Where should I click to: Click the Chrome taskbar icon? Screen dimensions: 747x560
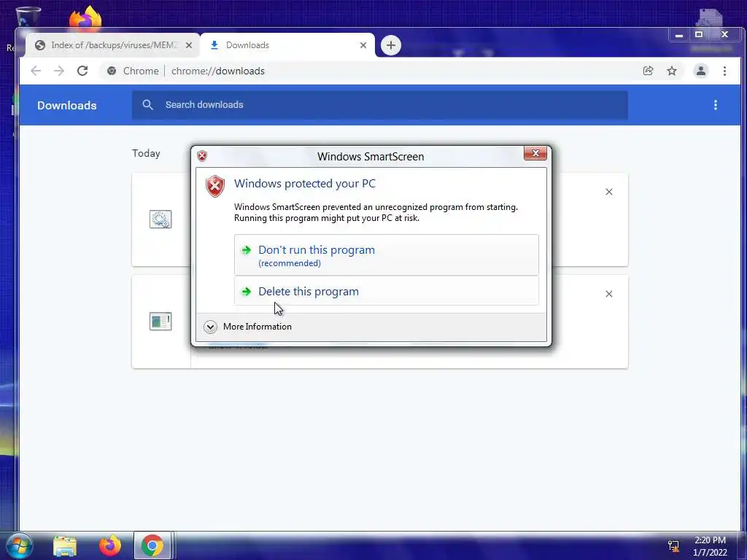[x=152, y=545]
